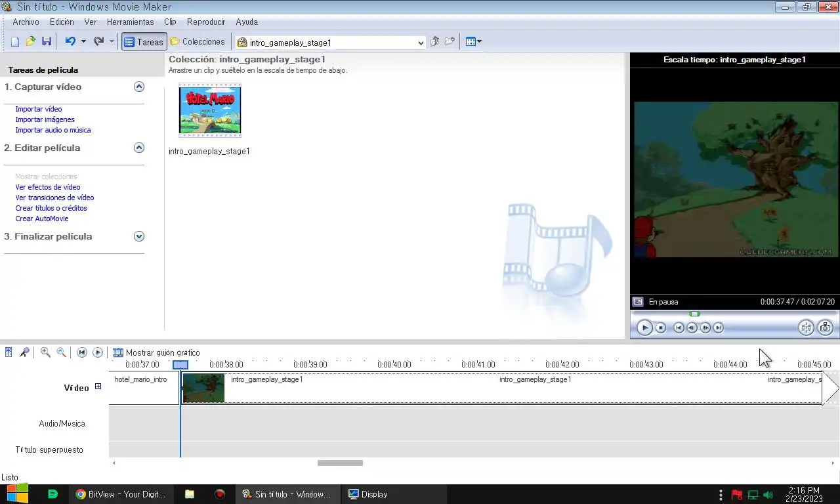This screenshot has width=840, height=504.
Task: Zoom in on the timeline
Action: [x=45, y=352]
